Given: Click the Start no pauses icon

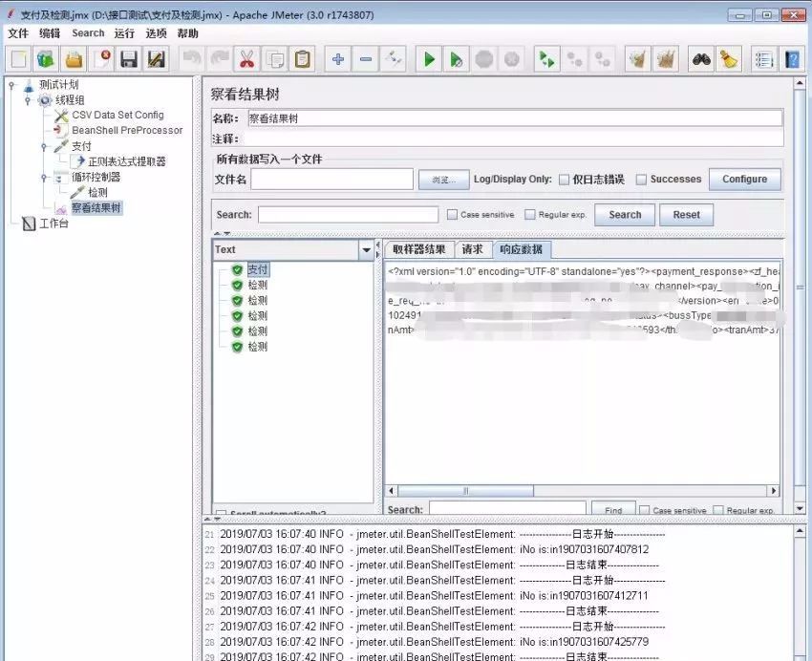Looking at the screenshot, I should click(x=457, y=59).
